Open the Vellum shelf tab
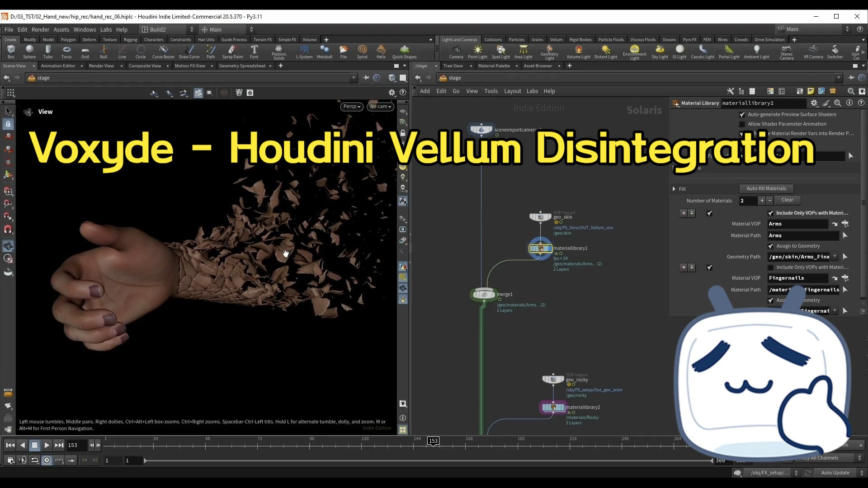Screen dimensions: 868x488 pos(556,40)
